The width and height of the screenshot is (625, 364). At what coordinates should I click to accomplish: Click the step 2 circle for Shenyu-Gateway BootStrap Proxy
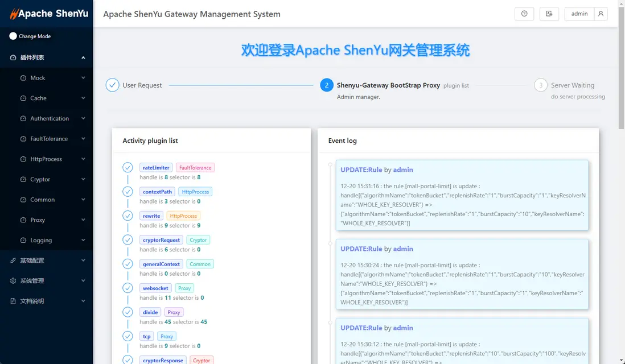click(x=326, y=85)
